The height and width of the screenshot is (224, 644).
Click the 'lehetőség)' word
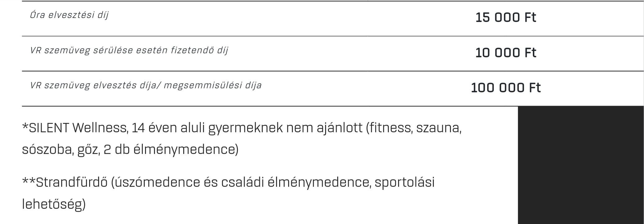(54, 204)
